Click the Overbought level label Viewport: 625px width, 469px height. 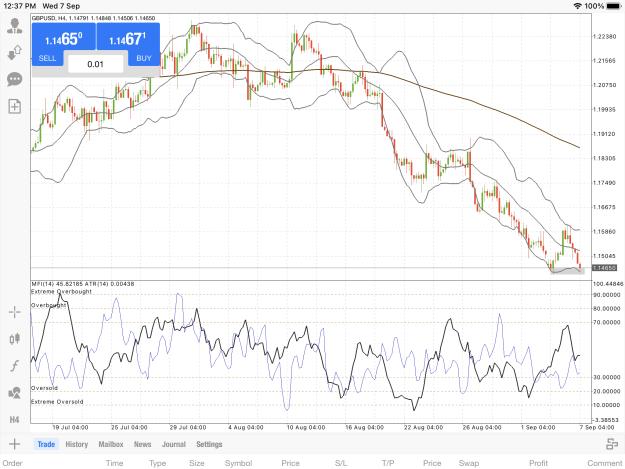click(49, 305)
